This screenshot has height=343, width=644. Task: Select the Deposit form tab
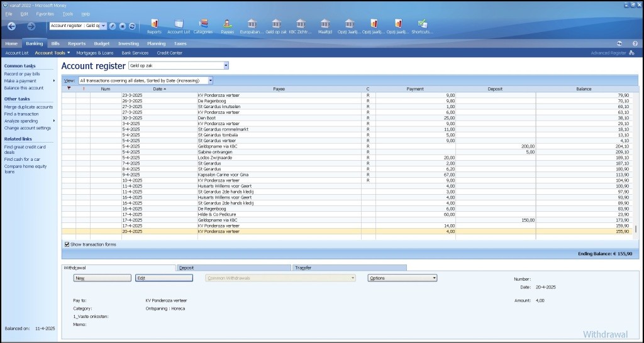[234, 268]
